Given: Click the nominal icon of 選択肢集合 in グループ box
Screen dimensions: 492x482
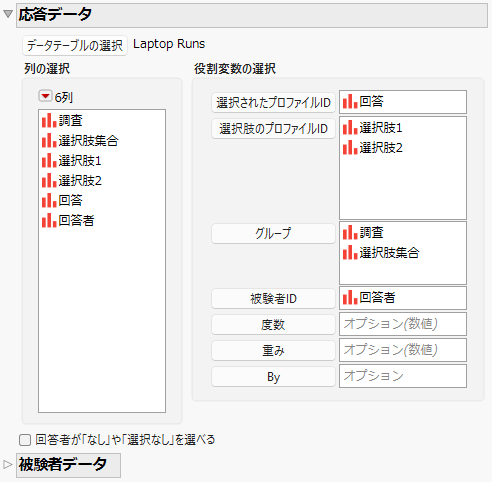Looking at the screenshot, I should click(x=350, y=252).
